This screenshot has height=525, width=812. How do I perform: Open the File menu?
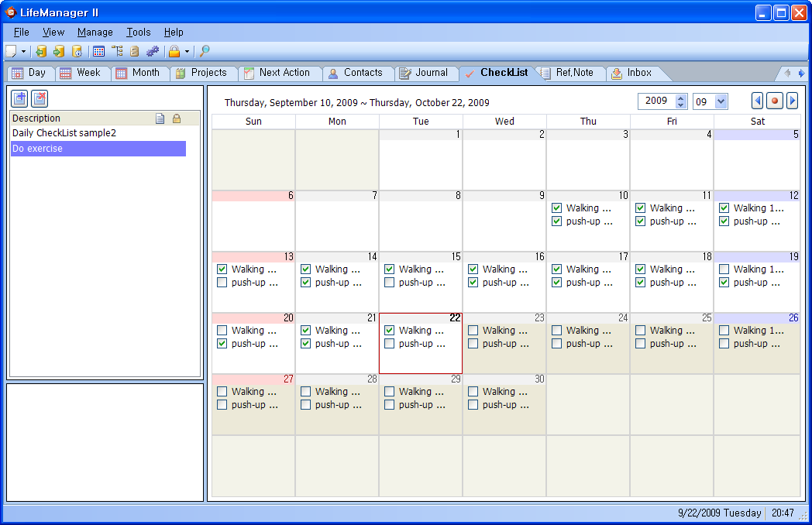[21, 32]
